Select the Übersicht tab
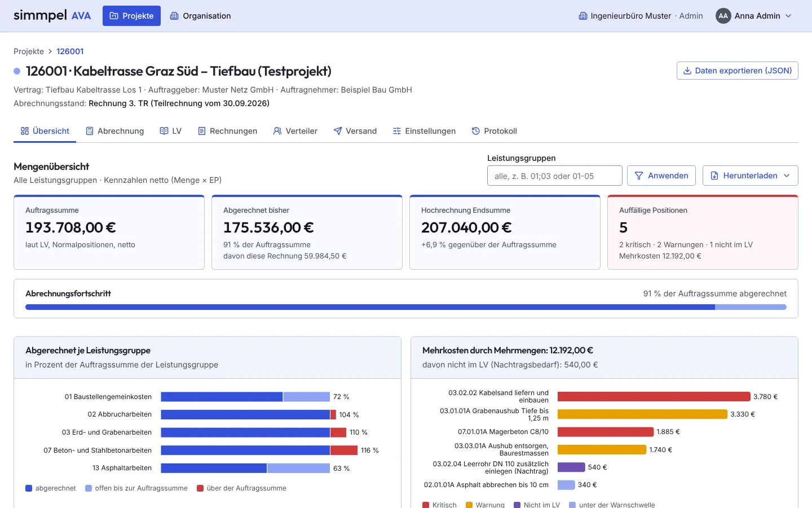 pyautogui.click(x=45, y=131)
